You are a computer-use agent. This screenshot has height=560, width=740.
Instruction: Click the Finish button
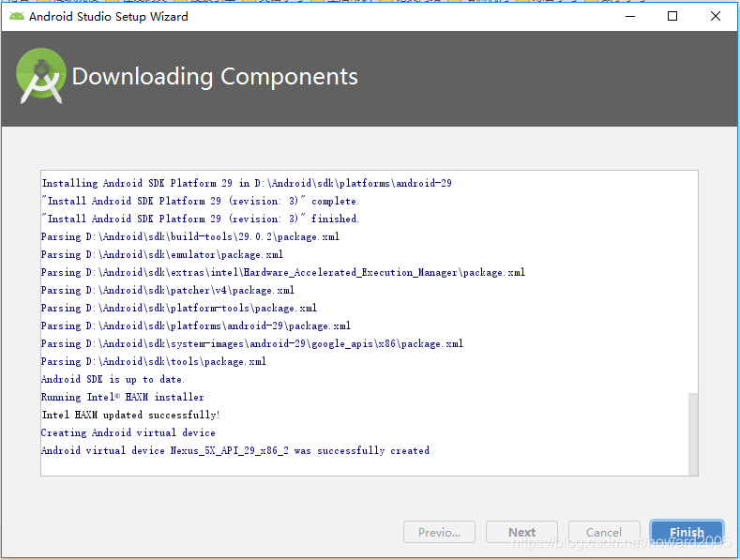coord(687,532)
